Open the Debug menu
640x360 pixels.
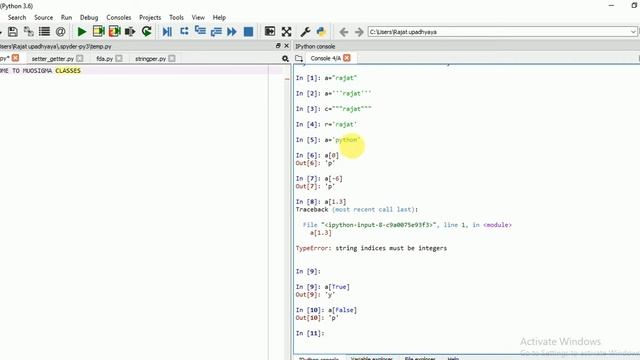point(89,18)
